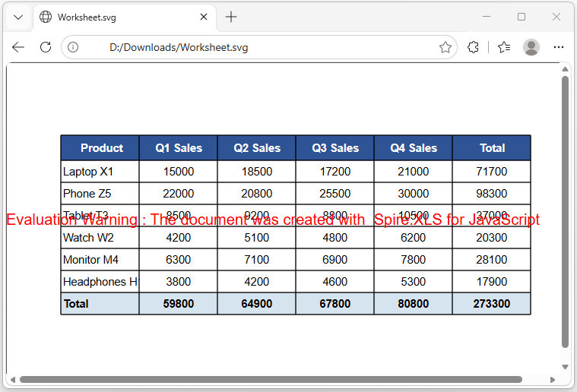The image size is (577, 392).
Task: Click the Q2 Sales header cell
Action: point(257,148)
